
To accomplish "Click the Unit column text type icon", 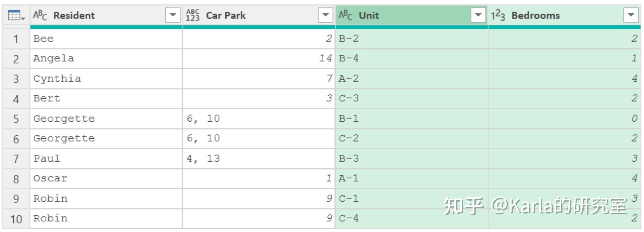I will point(345,15).
